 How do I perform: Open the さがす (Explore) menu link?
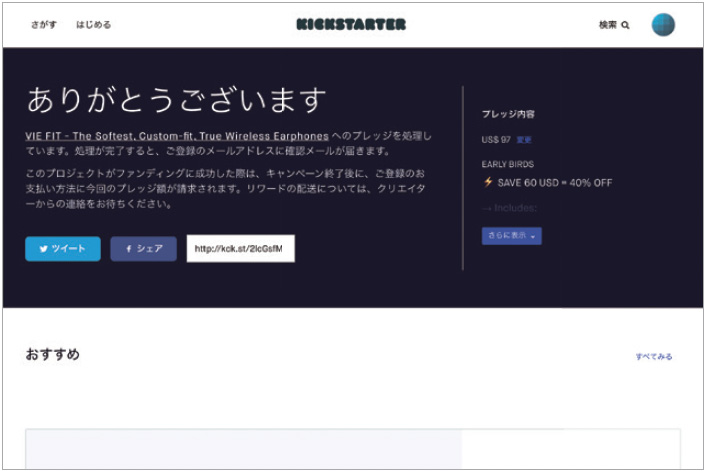point(44,25)
